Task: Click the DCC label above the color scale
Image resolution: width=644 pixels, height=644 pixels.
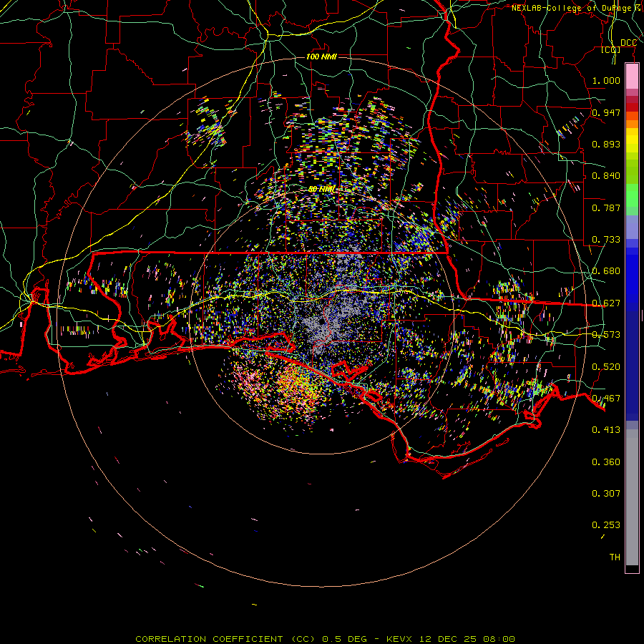Action: (628, 43)
